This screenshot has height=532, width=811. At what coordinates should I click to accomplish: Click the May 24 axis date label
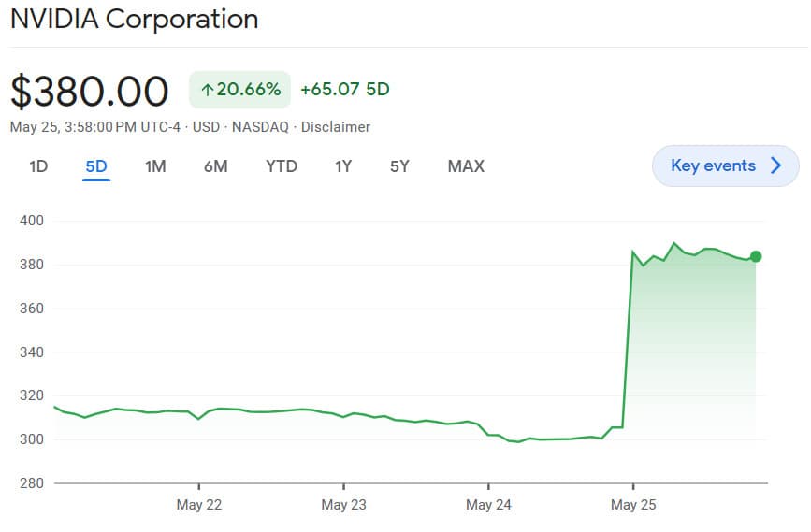click(x=488, y=505)
